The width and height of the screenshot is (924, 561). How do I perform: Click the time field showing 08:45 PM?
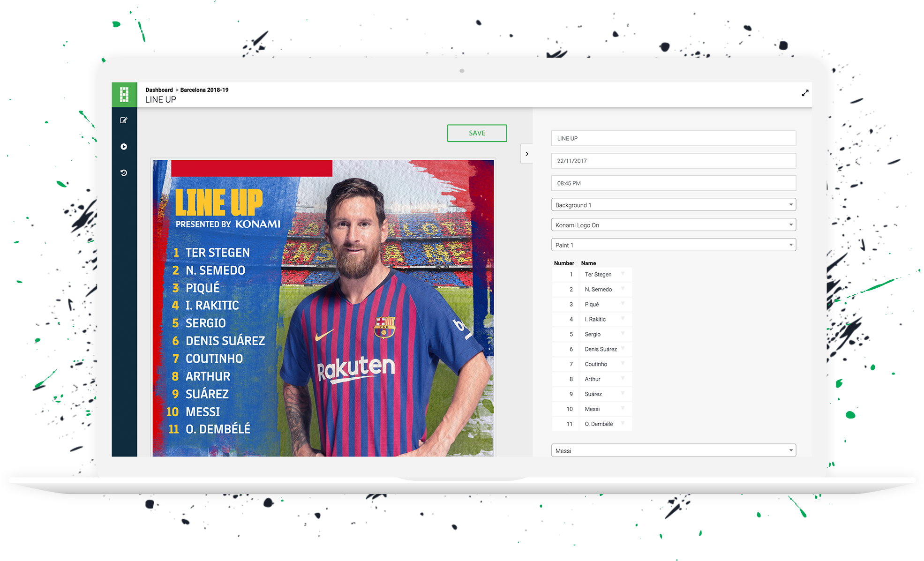674,183
